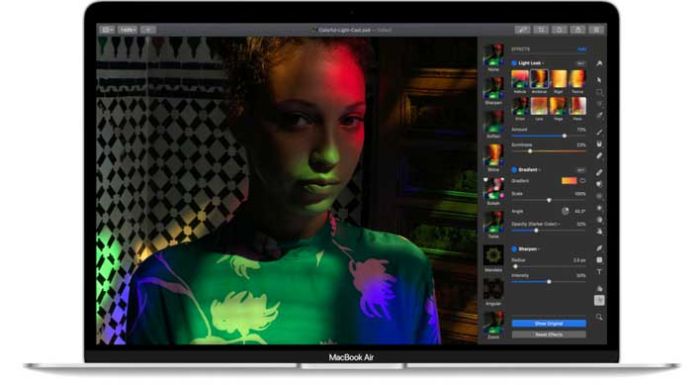Click the Light Leak Amount slider handle

click(564, 136)
